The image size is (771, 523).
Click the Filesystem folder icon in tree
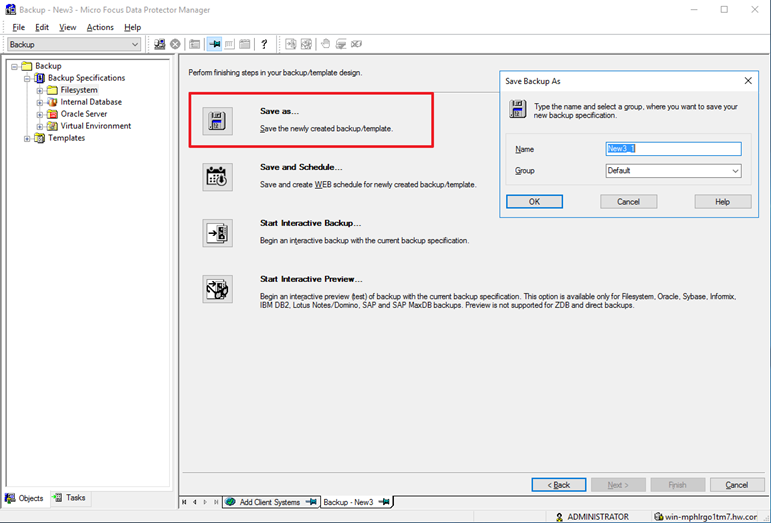52,90
